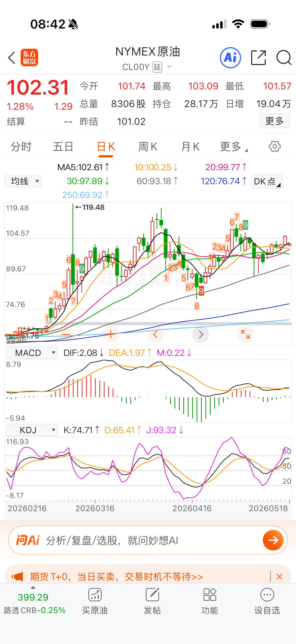Expand chart to fullscreen icon

coord(245,334)
